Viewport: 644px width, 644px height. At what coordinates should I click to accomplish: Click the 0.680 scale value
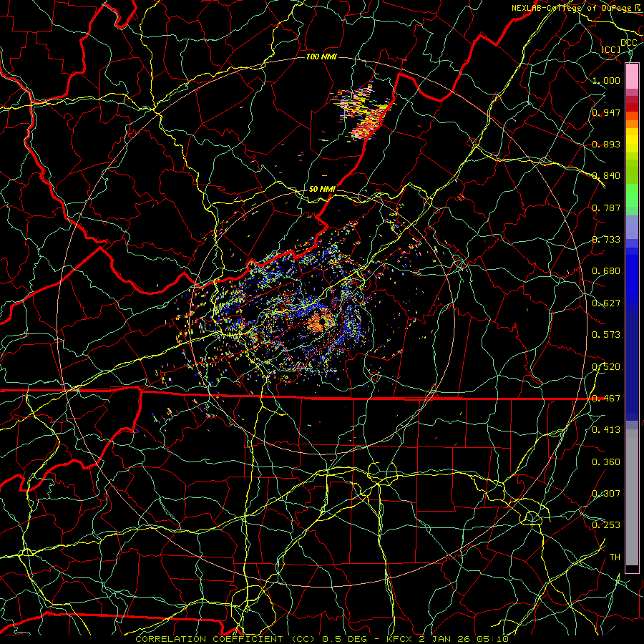606,271
